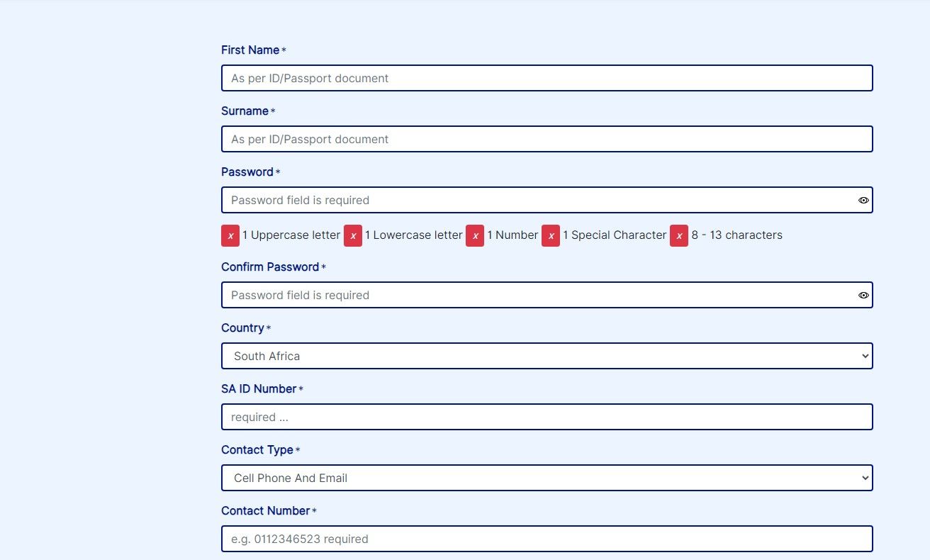The image size is (930, 560).
Task: Click the red X beside Uppercase letter
Action: pos(230,235)
